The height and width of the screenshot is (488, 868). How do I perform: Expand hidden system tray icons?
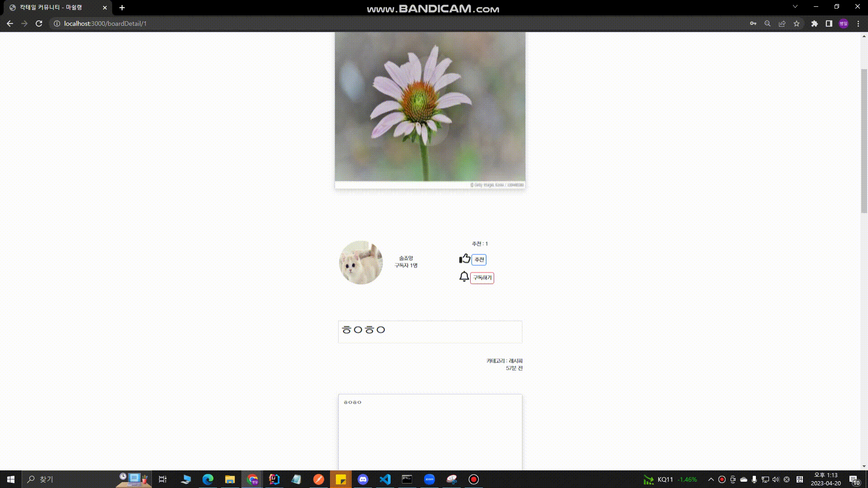(711, 479)
